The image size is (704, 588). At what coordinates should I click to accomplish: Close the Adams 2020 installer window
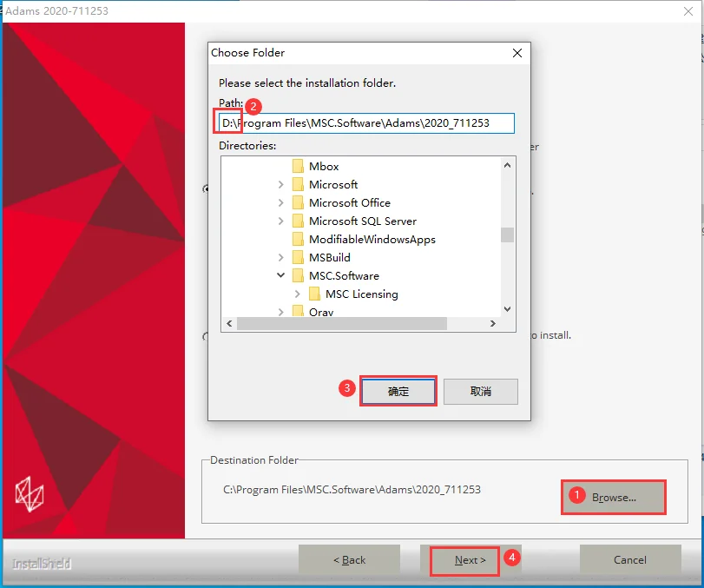pyautogui.click(x=688, y=11)
